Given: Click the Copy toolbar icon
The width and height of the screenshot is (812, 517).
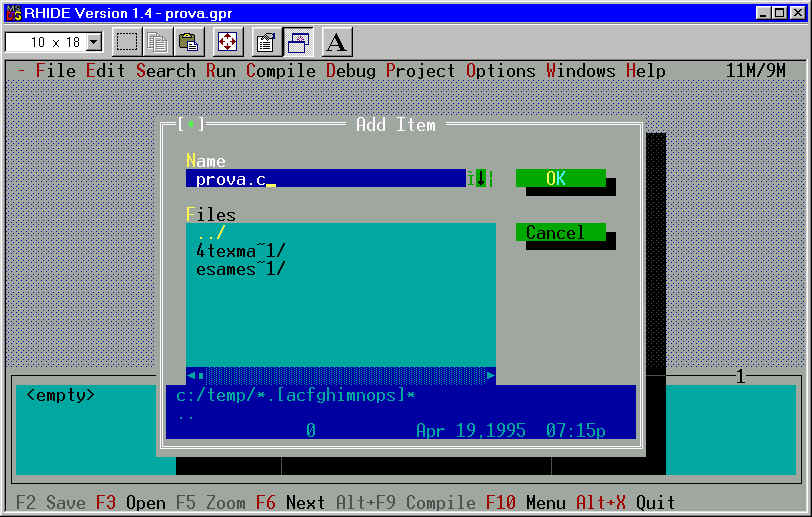Looking at the screenshot, I should (x=157, y=42).
